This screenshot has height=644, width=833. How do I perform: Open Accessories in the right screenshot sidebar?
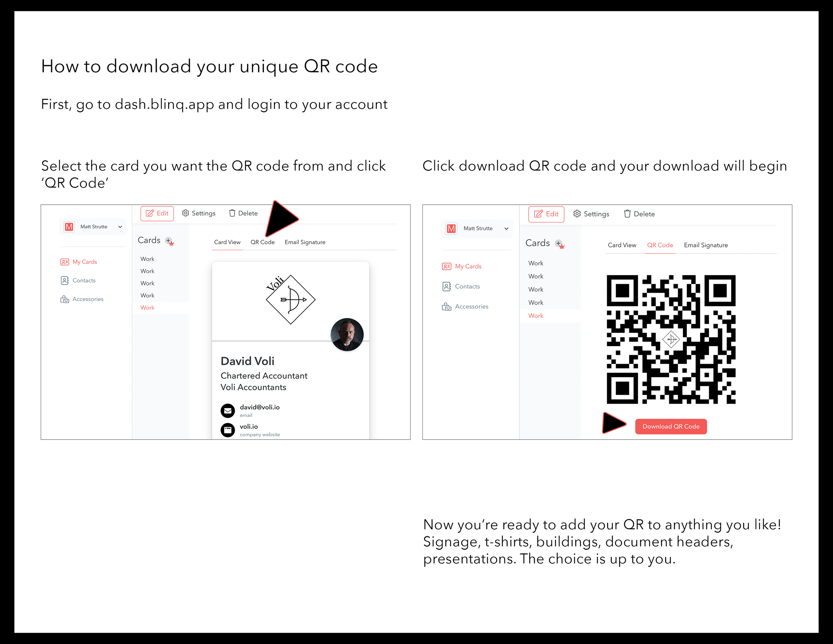tap(471, 306)
